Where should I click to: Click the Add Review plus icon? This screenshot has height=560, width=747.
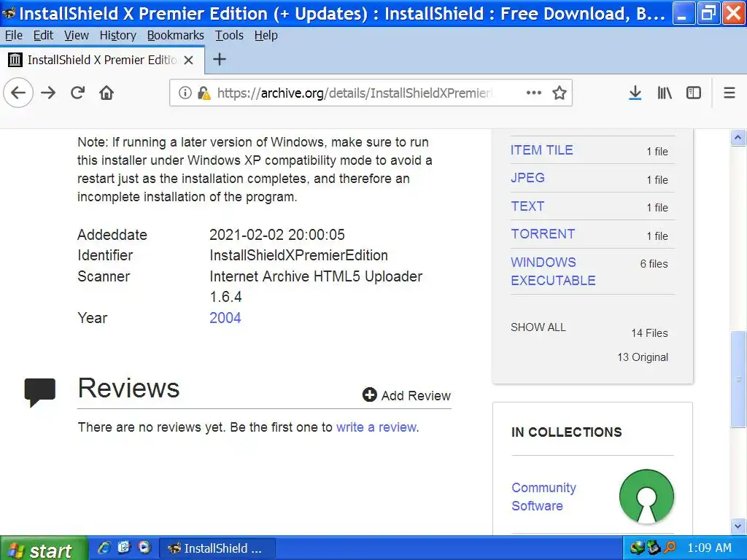coord(370,394)
